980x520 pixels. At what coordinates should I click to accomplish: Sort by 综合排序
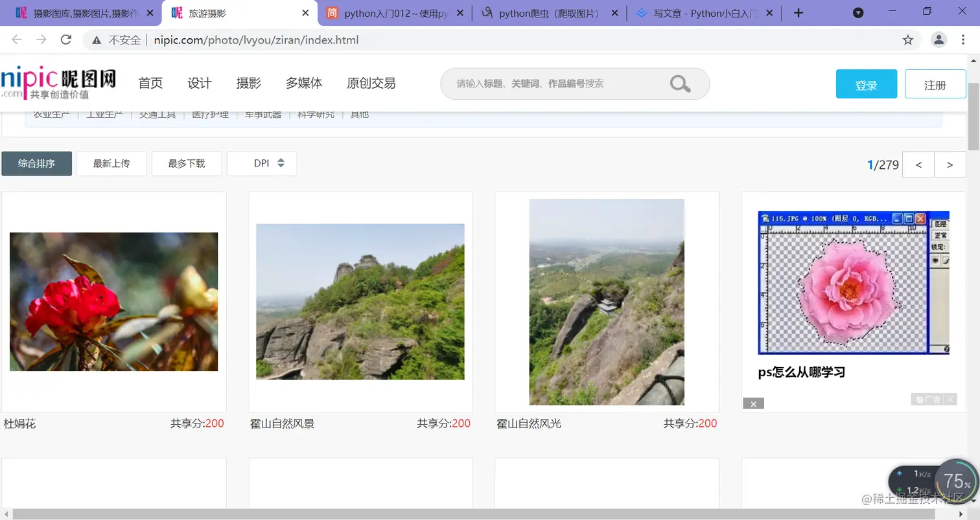(36, 164)
